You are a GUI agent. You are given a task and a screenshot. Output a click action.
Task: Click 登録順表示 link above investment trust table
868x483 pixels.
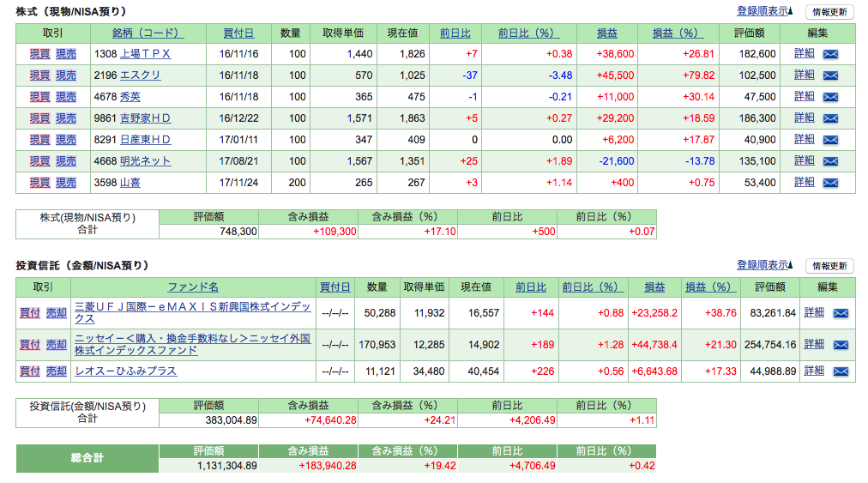pos(764,265)
